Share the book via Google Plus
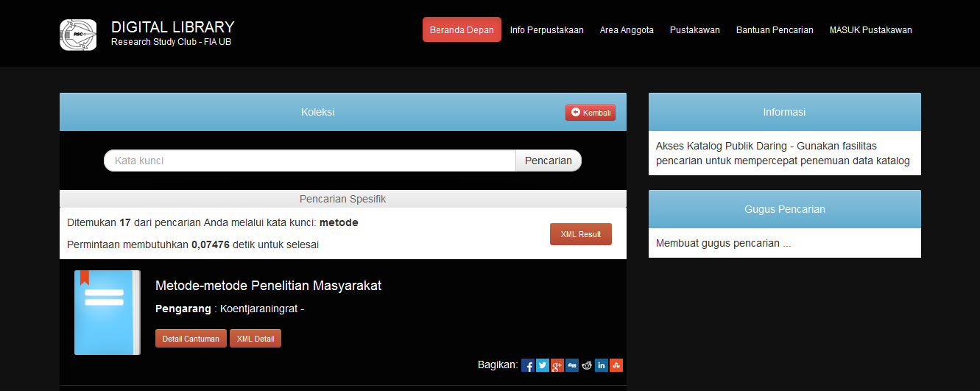The image size is (980, 391). (x=557, y=365)
